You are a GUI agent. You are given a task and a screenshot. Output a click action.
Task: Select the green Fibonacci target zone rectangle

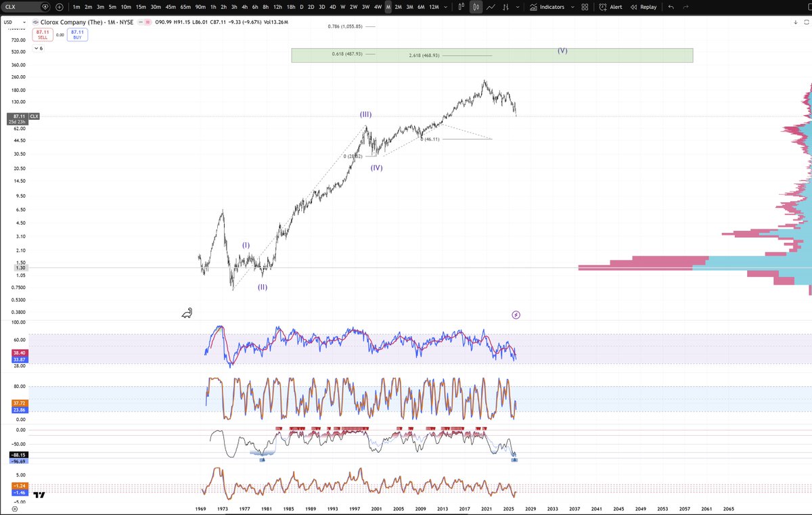coord(492,55)
